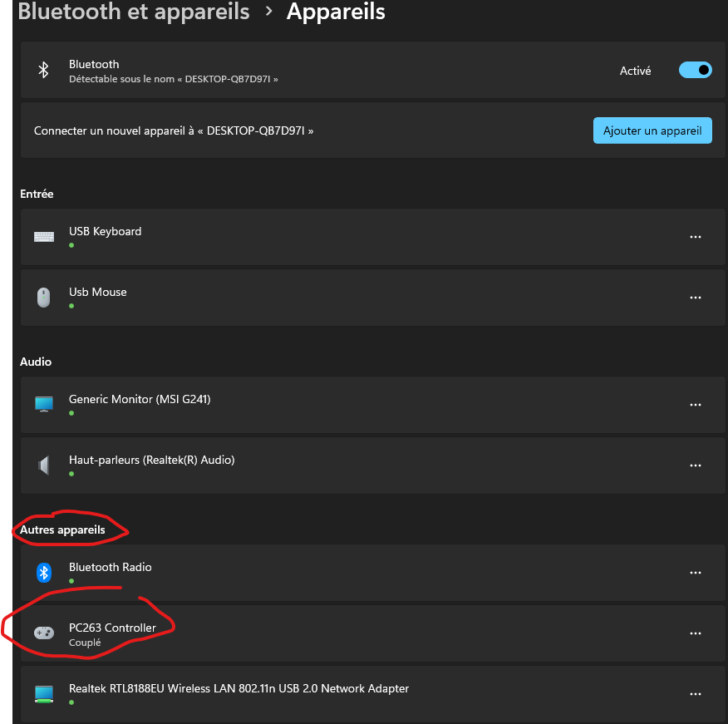Open more options for USB Keyboard
728x724 pixels.
coord(695,237)
